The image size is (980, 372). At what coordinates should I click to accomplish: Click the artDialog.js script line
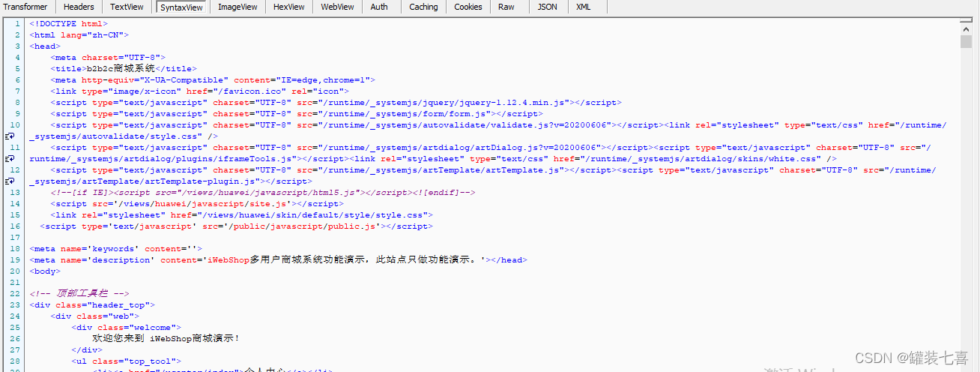[480, 153]
